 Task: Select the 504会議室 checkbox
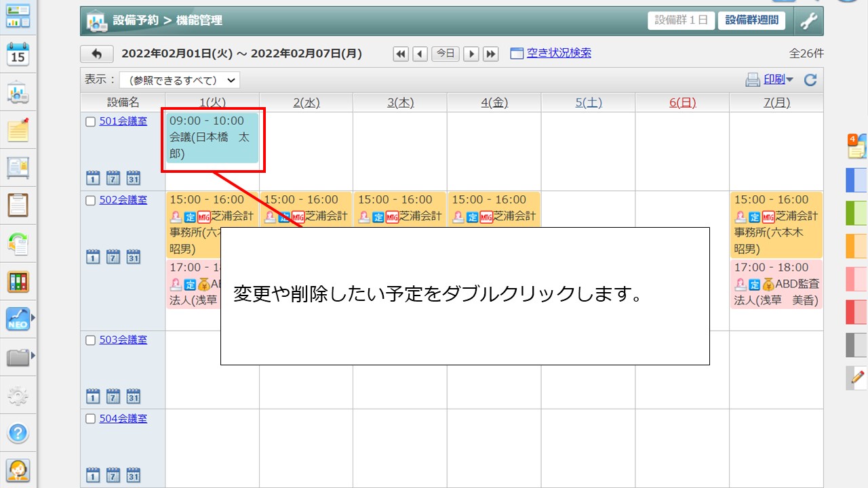(x=91, y=419)
